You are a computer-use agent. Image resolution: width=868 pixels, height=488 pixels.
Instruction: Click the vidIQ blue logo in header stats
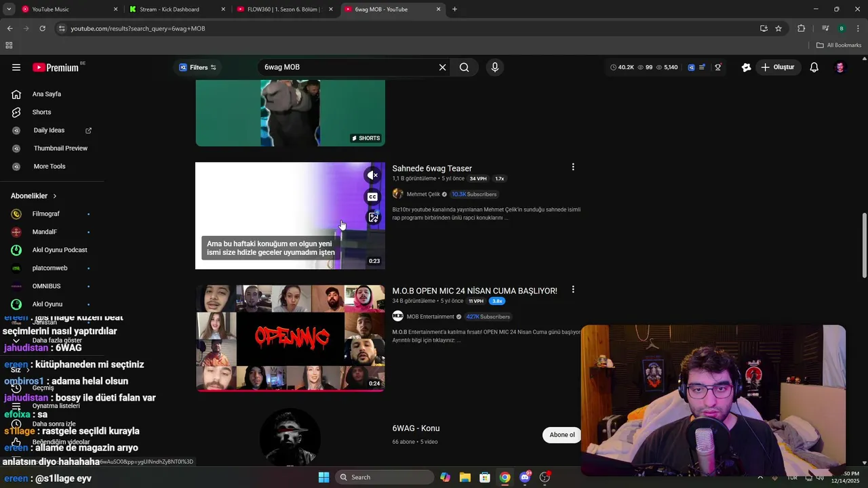(x=691, y=67)
